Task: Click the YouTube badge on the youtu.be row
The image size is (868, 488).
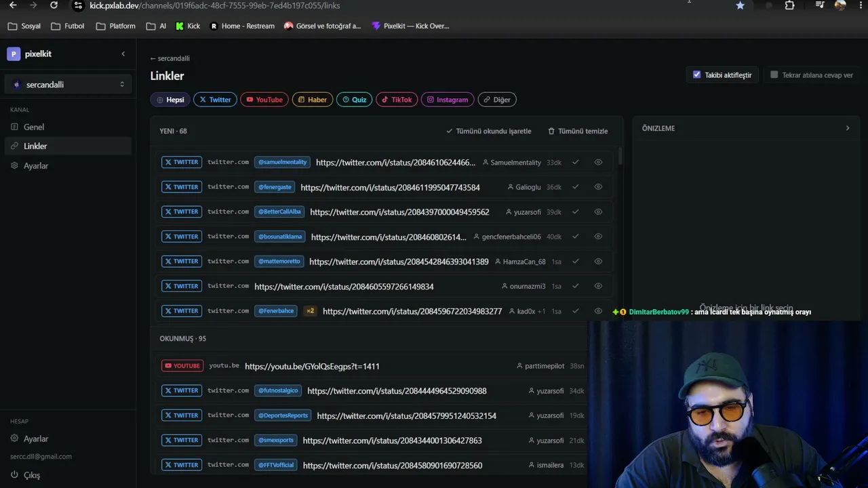Action: [182, 366]
